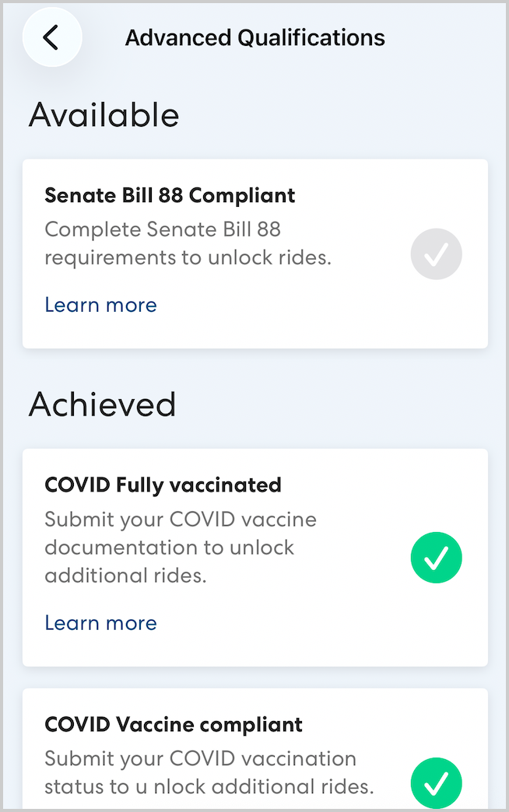Click the 'Available' section heading

click(104, 115)
